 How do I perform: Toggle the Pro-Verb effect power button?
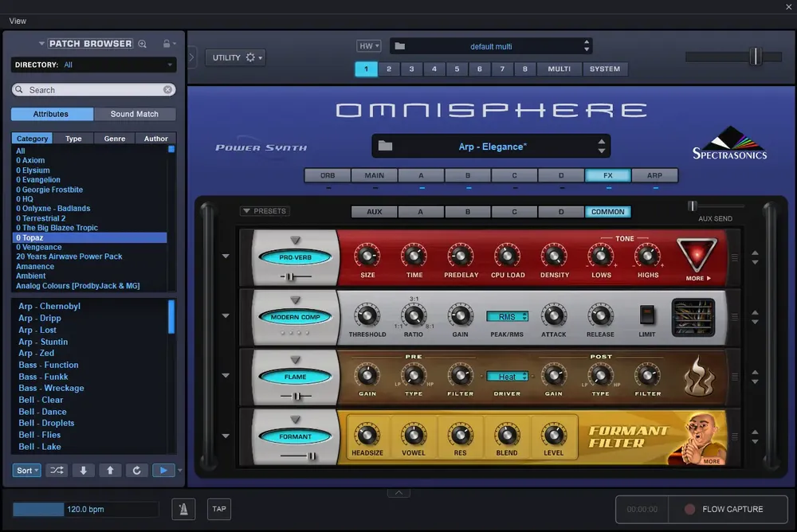pos(296,257)
